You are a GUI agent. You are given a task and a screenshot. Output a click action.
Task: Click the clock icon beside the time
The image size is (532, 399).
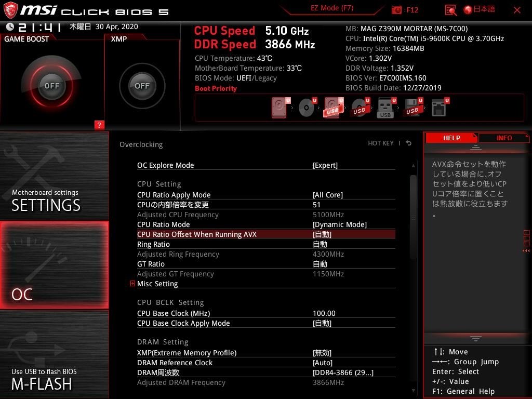10,27
